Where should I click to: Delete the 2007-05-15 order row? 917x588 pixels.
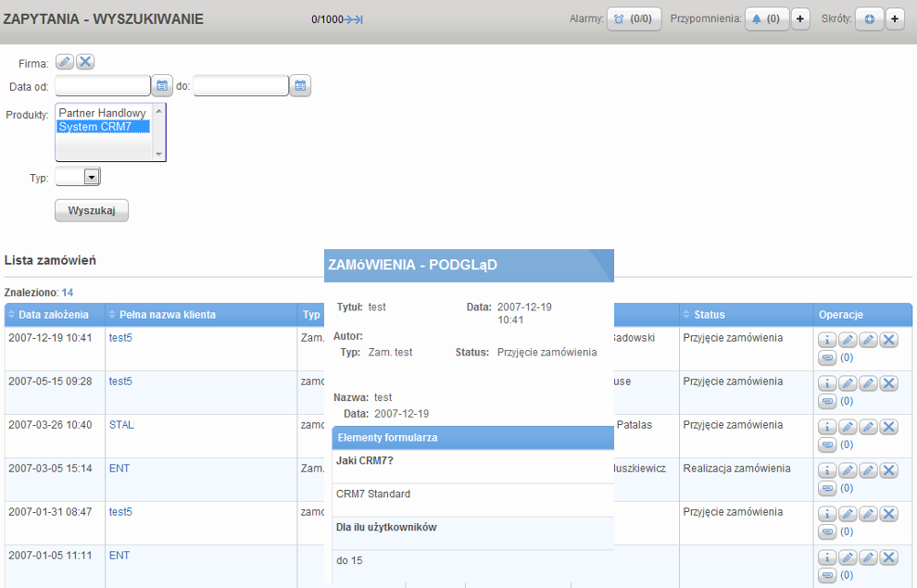click(x=888, y=383)
